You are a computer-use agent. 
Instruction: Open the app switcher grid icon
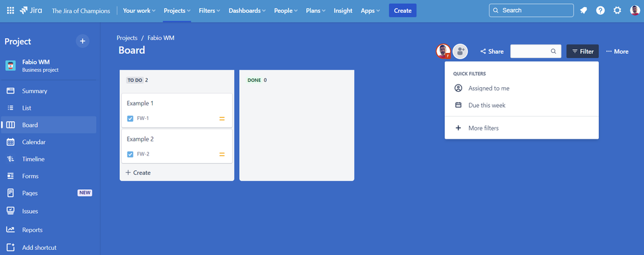pos(11,11)
